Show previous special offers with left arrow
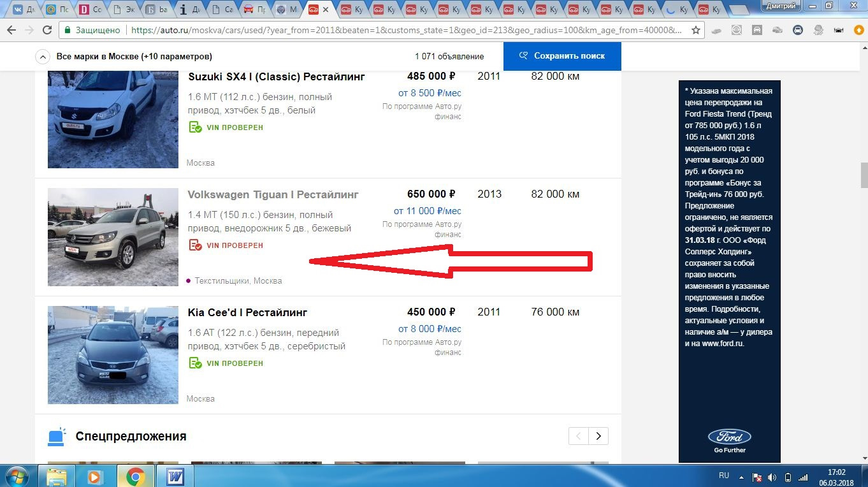The height and width of the screenshot is (487, 868). (579, 436)
